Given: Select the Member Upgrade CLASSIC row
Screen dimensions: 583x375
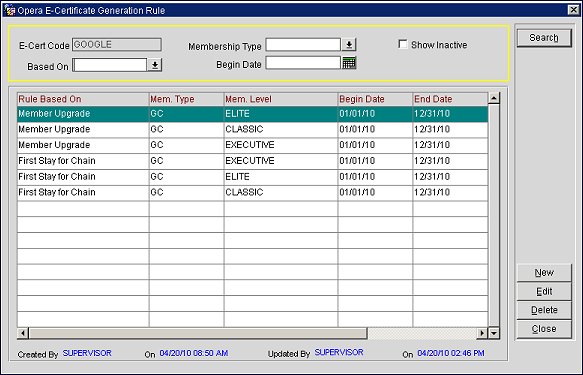Looking at the screenshot, I should click(252, 129).
